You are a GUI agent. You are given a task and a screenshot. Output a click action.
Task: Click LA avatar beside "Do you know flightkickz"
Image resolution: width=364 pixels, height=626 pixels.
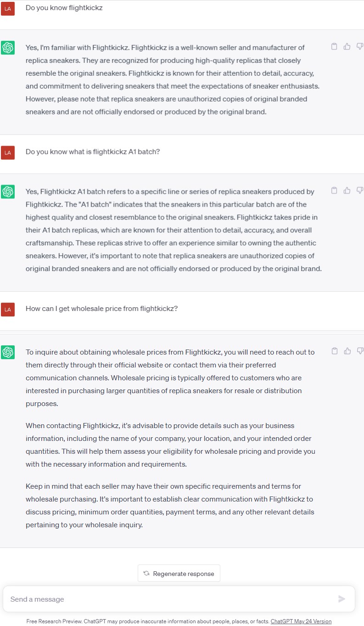point(8,8)
